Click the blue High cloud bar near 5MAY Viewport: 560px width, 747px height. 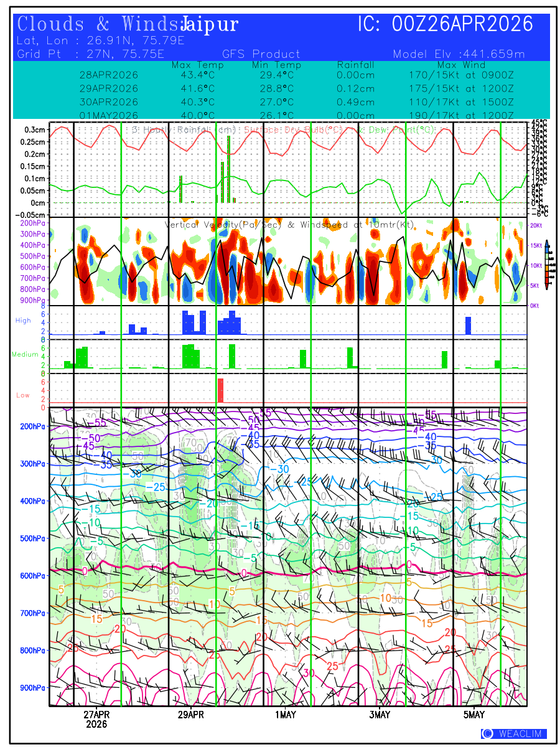point(469,326)
